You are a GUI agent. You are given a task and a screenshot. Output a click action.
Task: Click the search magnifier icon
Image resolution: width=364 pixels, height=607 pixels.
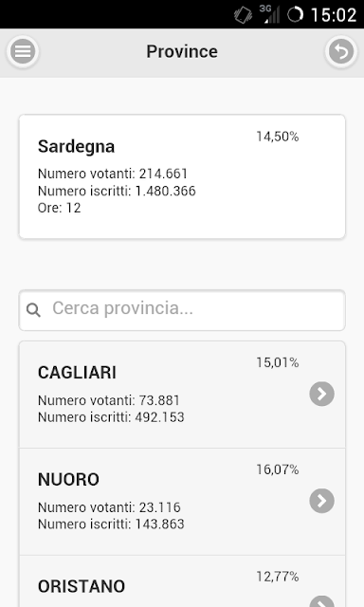click(33, 310)
